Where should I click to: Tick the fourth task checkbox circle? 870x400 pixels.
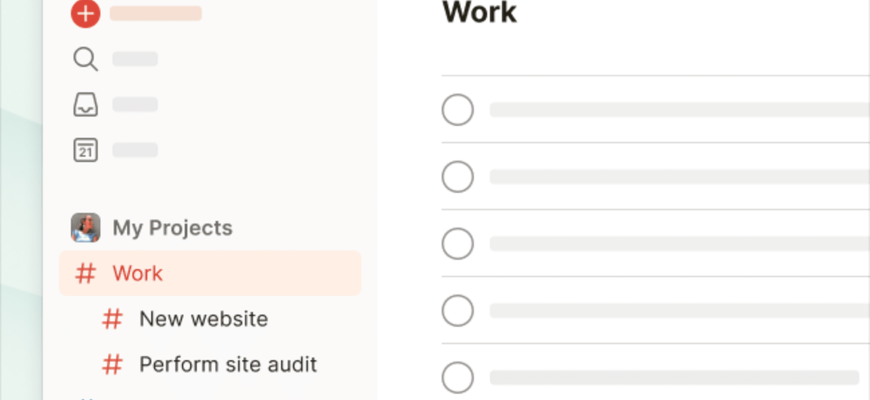click(x=458, y=311)
